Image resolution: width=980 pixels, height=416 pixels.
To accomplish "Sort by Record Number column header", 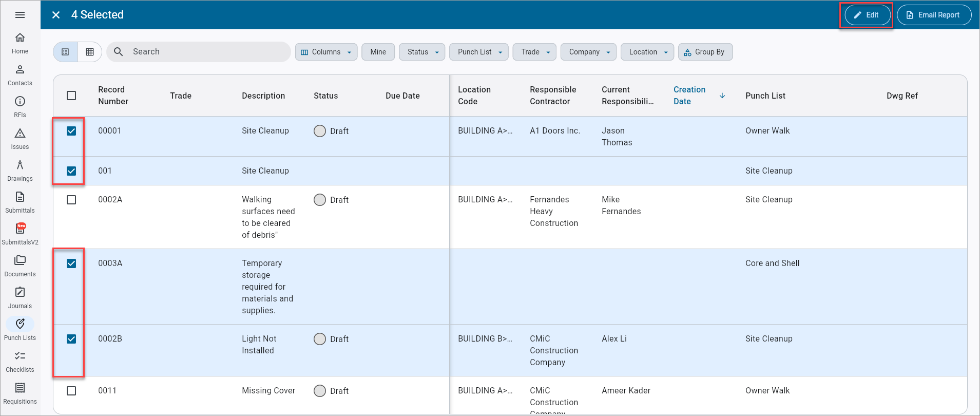I will click(x=113, y=96).
